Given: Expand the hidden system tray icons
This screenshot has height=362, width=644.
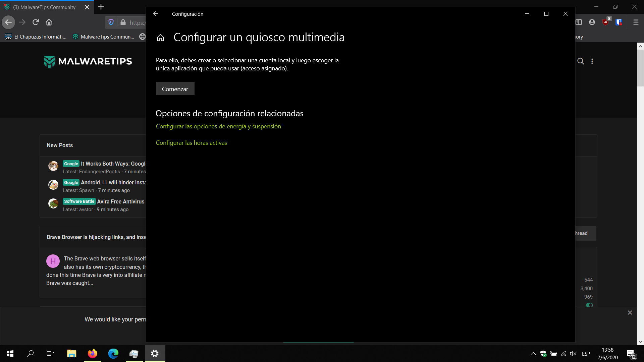Looking at the screenshot, I should point(533,354).
